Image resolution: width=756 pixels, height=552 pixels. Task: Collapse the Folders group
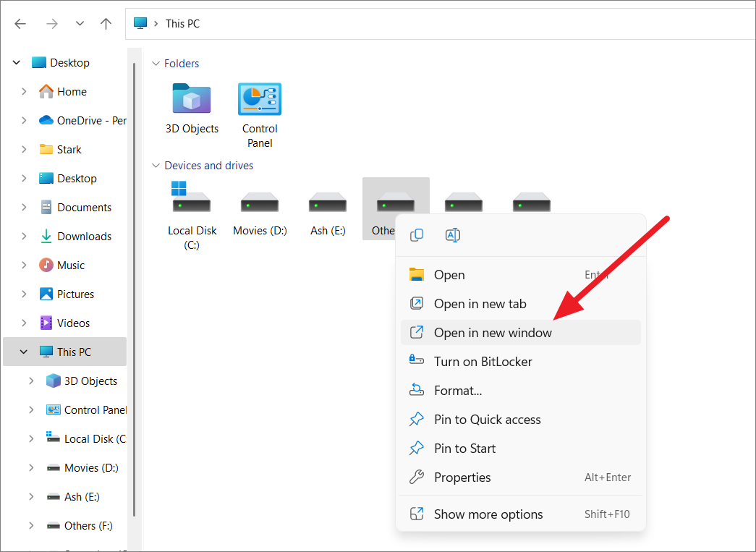tap(156, 64)
